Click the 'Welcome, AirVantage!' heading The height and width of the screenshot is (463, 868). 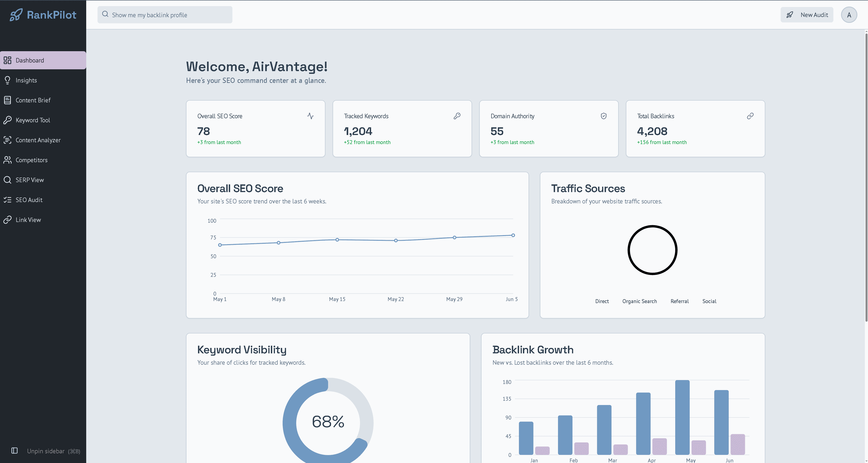tap(257, 66)
